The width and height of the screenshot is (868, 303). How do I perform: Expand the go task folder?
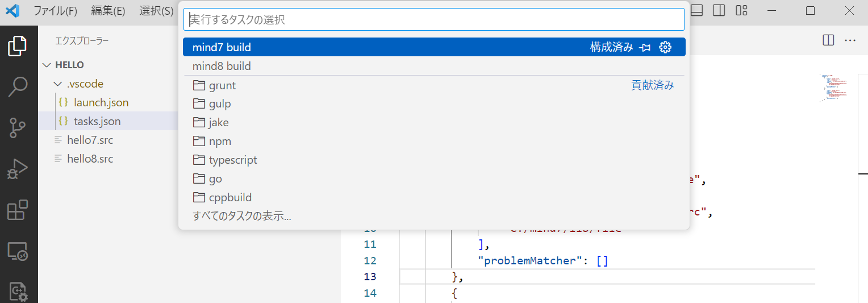434,179
